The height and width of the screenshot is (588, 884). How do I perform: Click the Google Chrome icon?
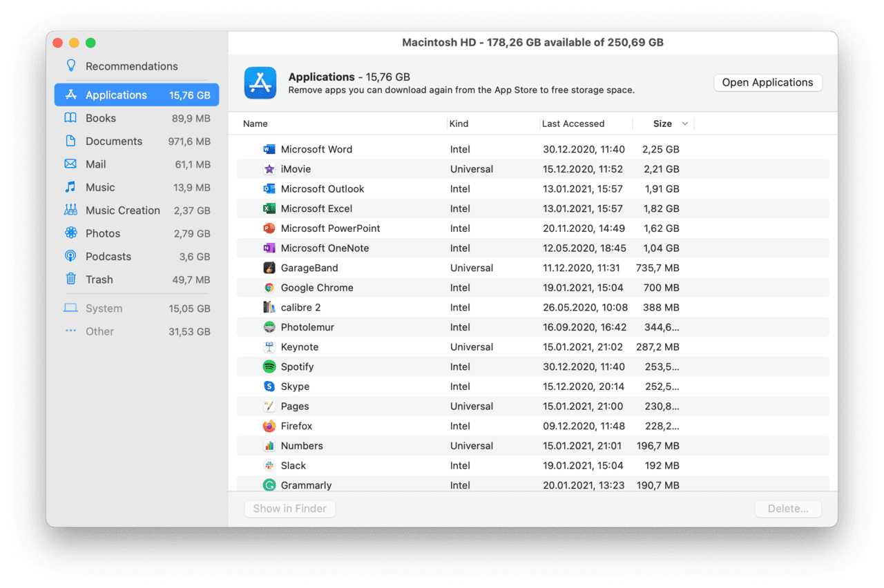(x=269, y=288)
